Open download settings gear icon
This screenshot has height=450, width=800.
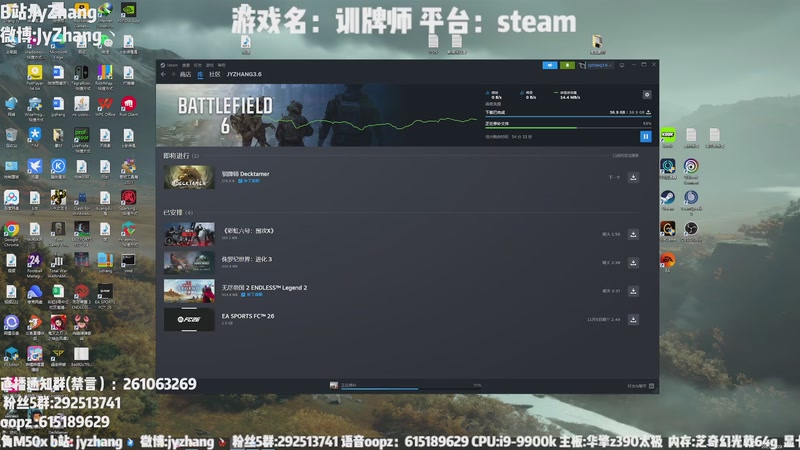coord(647,95)
